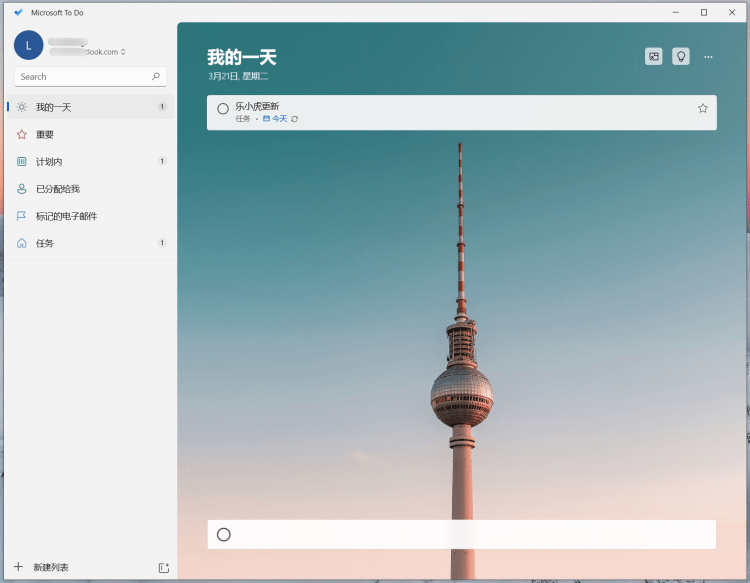Open the 已分配给我 list
750x583 pixels.
coord(91,189)
